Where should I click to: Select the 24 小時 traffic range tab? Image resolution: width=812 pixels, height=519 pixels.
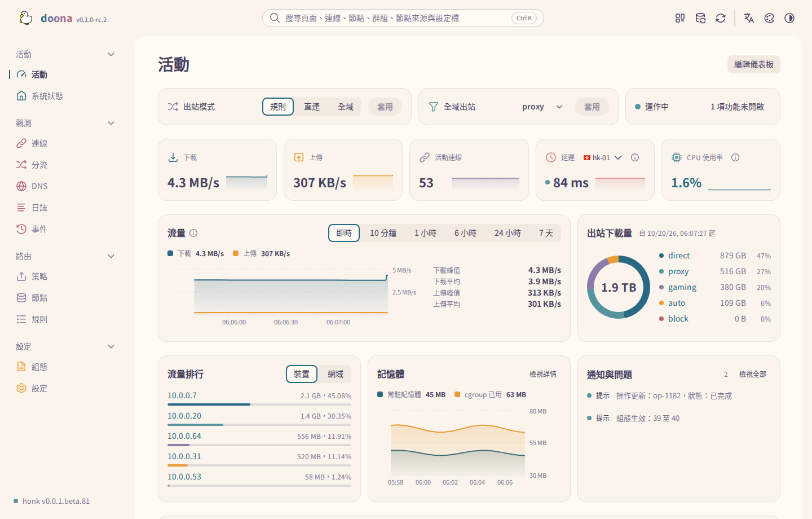tap(507, 233)
